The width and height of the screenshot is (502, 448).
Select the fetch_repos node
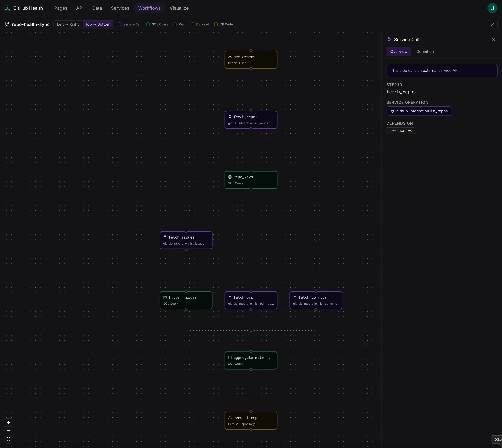coord(251,120)
